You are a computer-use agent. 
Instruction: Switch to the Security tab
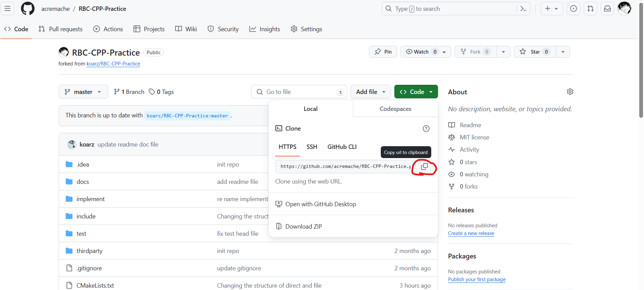223,29
